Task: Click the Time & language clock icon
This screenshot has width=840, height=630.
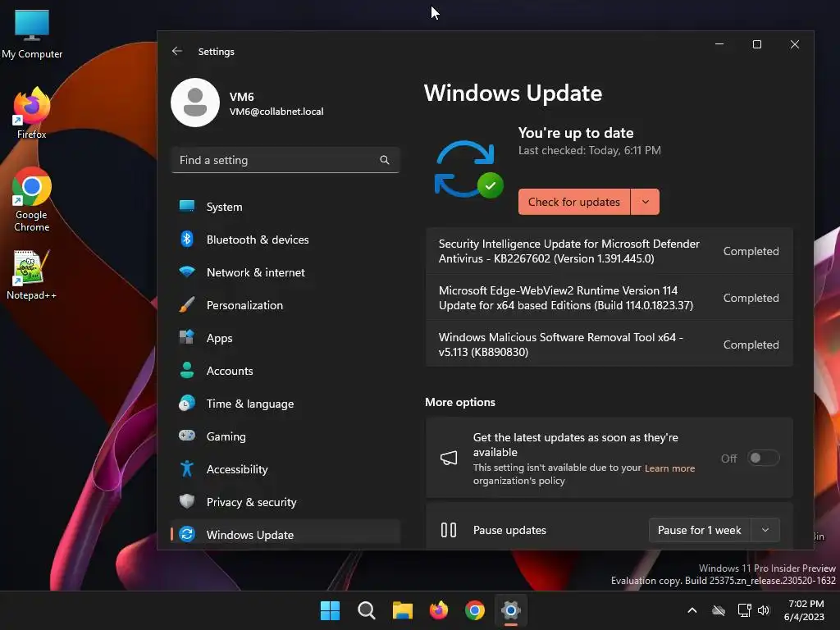Action: (x=187, y=403)
